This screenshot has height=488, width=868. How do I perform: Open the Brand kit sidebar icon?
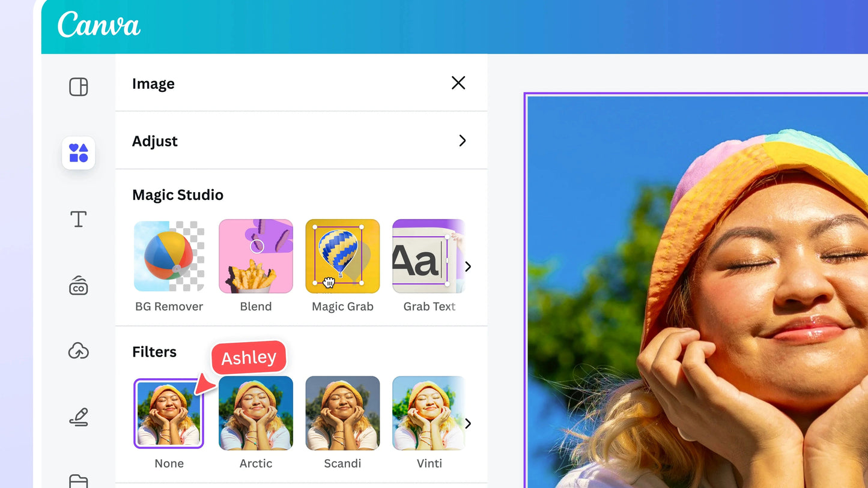coord(79,286)
